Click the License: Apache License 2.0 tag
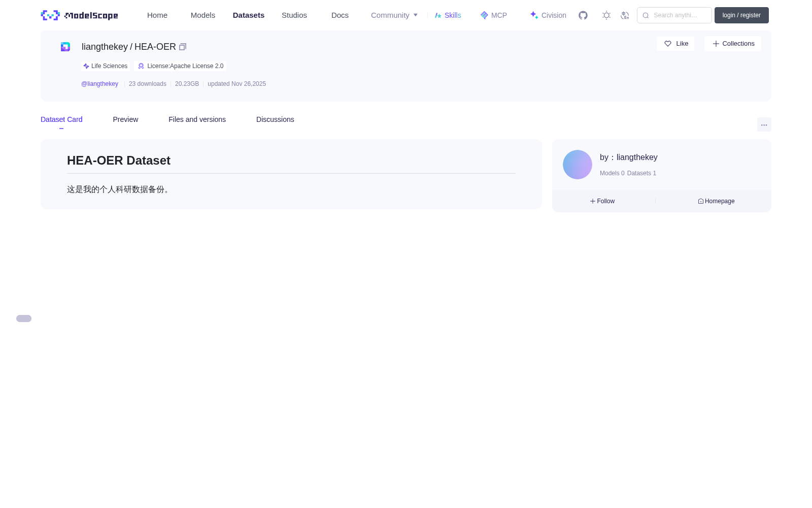Image resolution: width=812 pixels, height=508 pixels. coord(181,66)
